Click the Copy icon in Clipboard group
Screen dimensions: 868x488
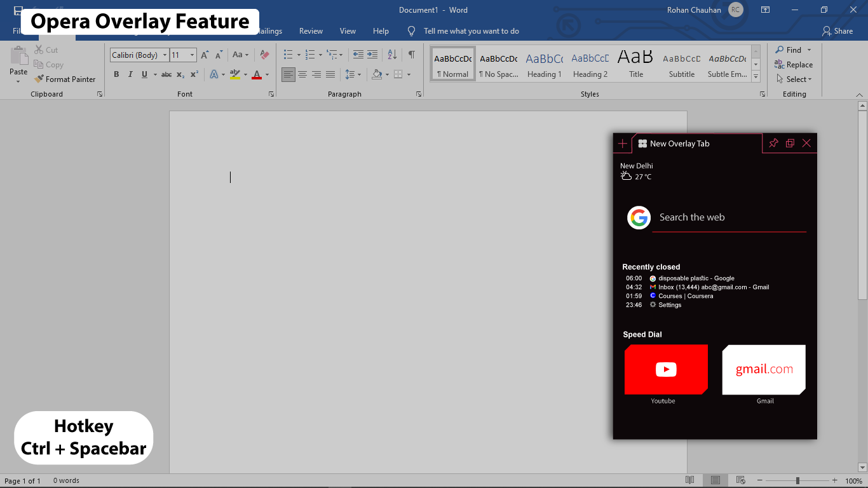pos(39,65)
